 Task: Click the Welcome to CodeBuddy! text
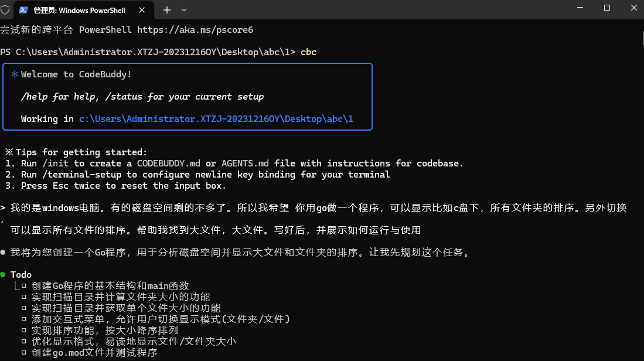coord(76,74)
